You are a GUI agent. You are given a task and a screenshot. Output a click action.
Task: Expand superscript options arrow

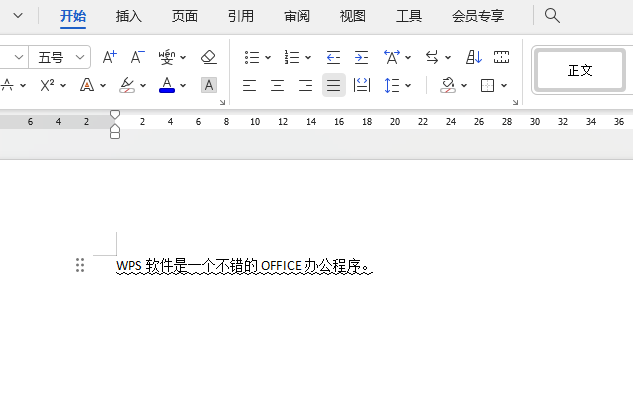[63, 86]
